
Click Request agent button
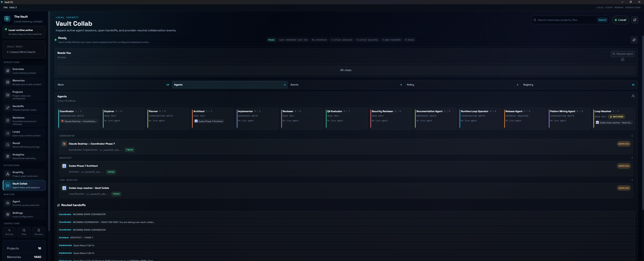coord(622,54)
